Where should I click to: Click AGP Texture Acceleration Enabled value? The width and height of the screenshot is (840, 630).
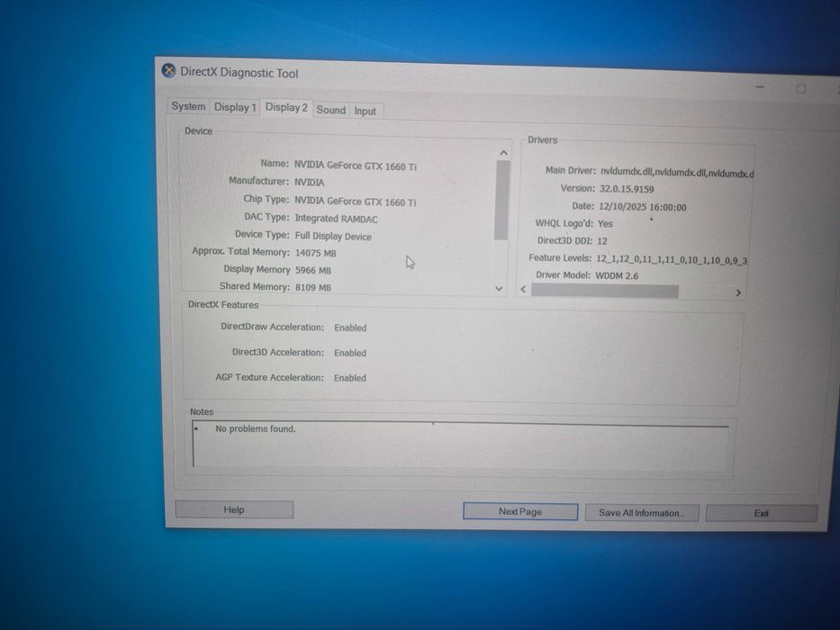350,378
